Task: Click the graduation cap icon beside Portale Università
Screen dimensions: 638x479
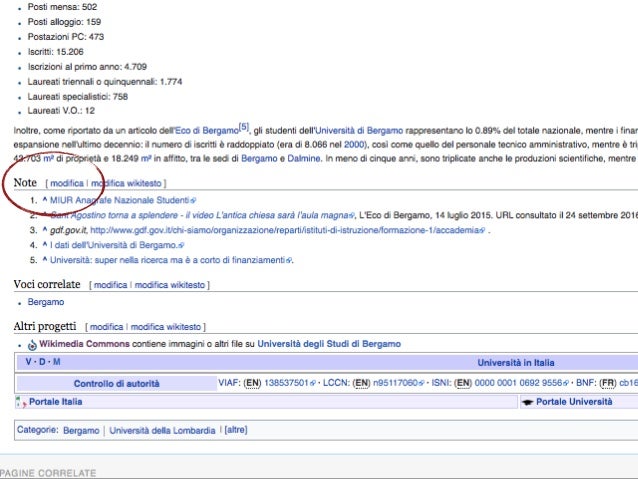Action: click(x=528, y=402)
